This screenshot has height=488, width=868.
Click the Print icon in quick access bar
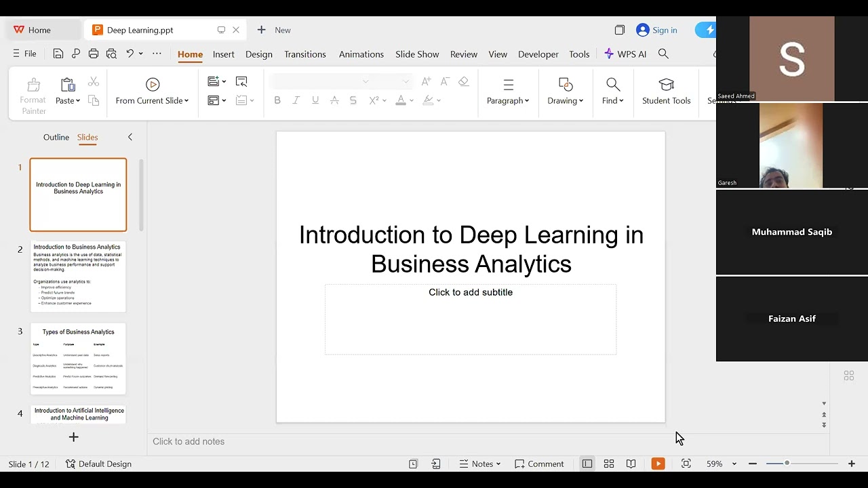[94, 54]
